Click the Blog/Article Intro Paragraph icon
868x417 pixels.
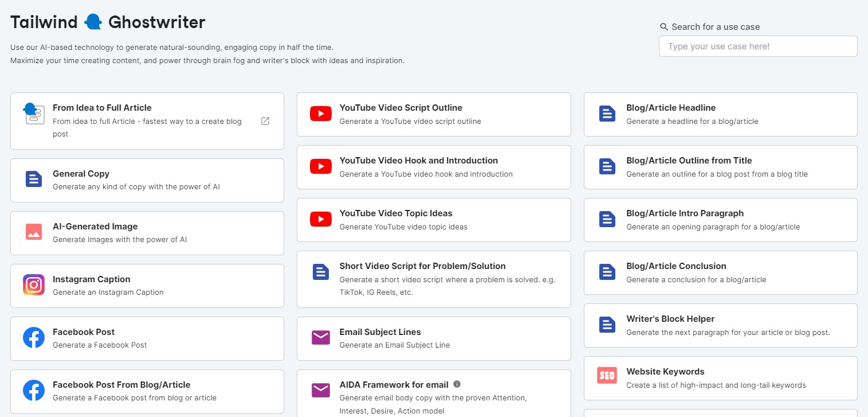[x=607, y=219]
